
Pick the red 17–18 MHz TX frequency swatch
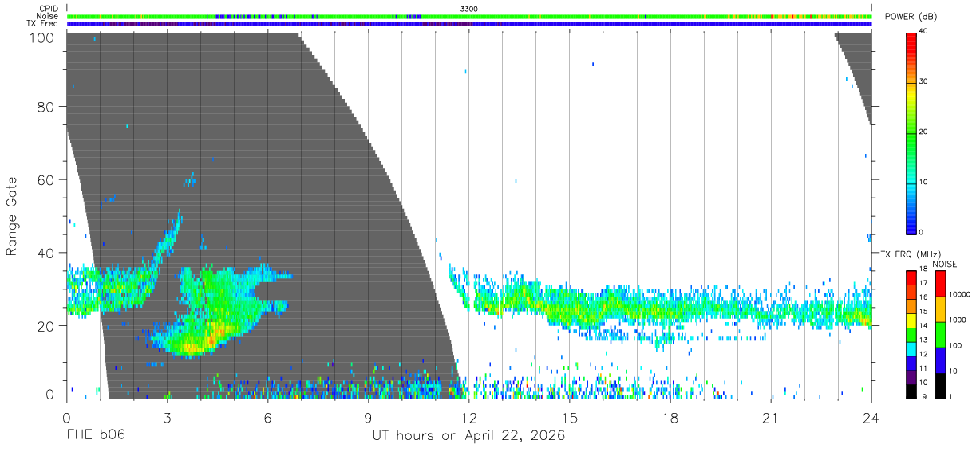[911, 278]
